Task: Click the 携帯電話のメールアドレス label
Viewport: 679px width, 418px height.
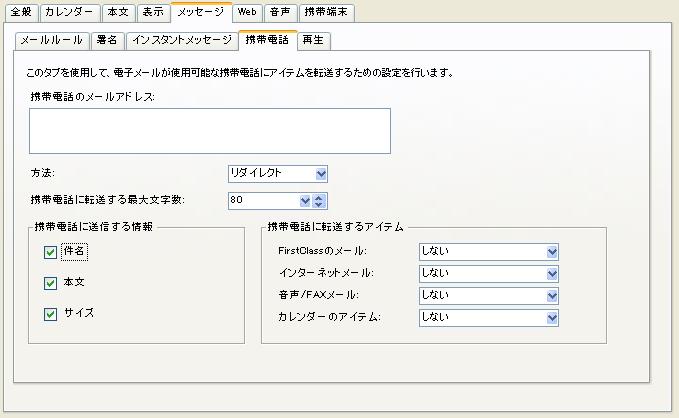Action: point(92,97)
